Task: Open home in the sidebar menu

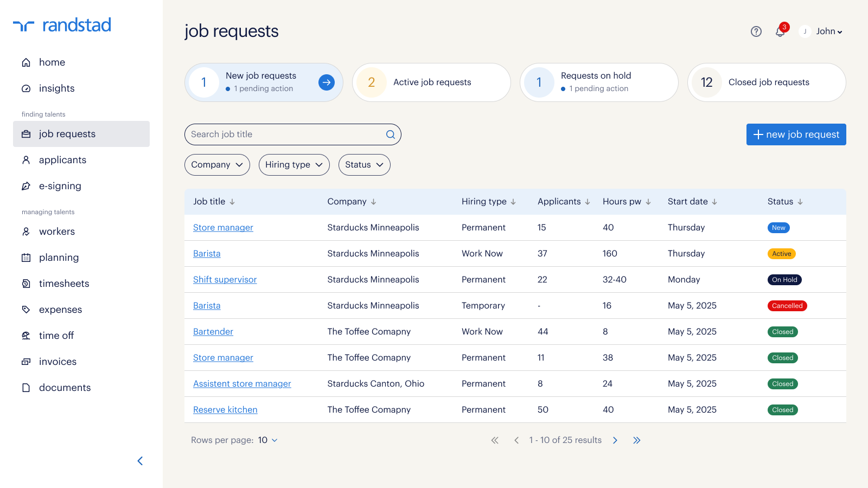Action: (81, 62)
